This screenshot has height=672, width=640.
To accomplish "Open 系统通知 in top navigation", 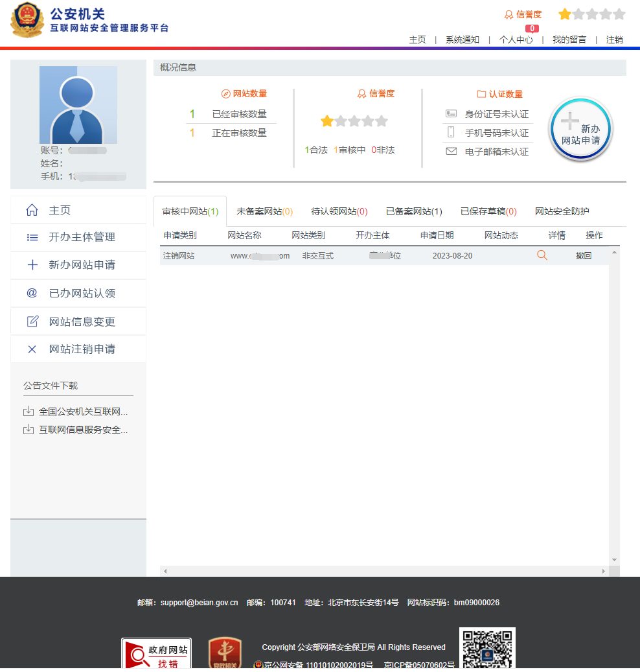I will point(463,40).
